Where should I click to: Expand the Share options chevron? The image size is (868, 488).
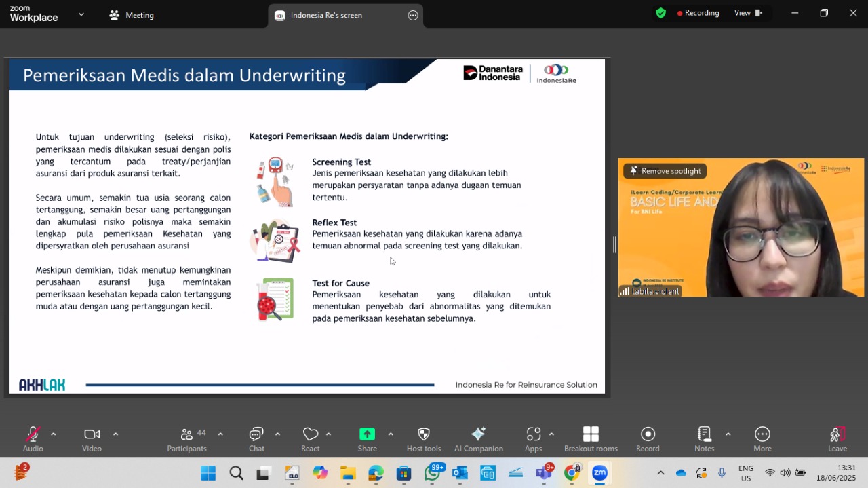[391, 434]
